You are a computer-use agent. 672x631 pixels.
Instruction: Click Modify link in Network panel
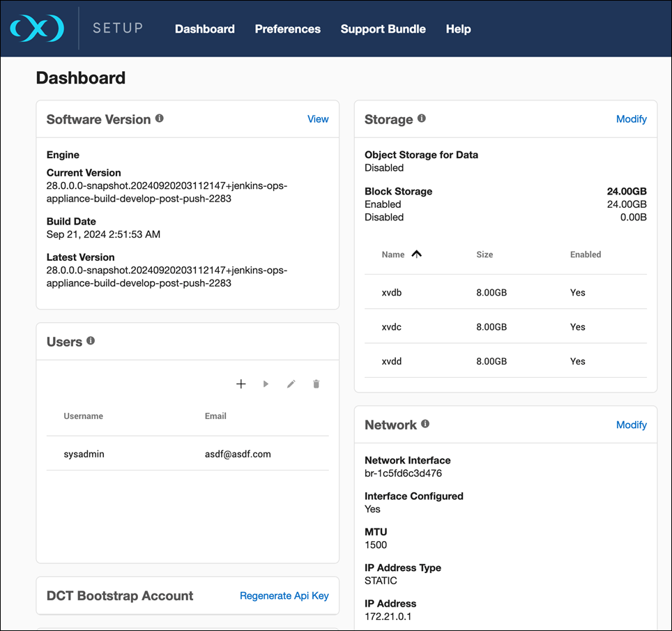click(x=632, y=425)
